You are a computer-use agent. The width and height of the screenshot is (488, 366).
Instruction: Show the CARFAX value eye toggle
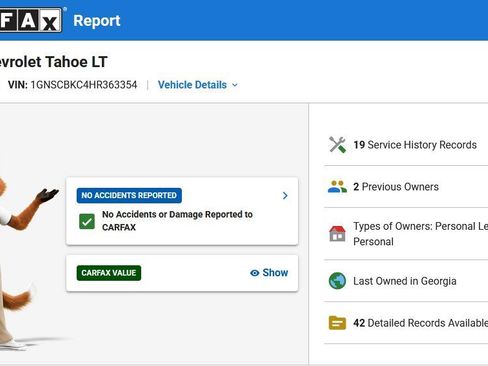click(x=269, y=273)
